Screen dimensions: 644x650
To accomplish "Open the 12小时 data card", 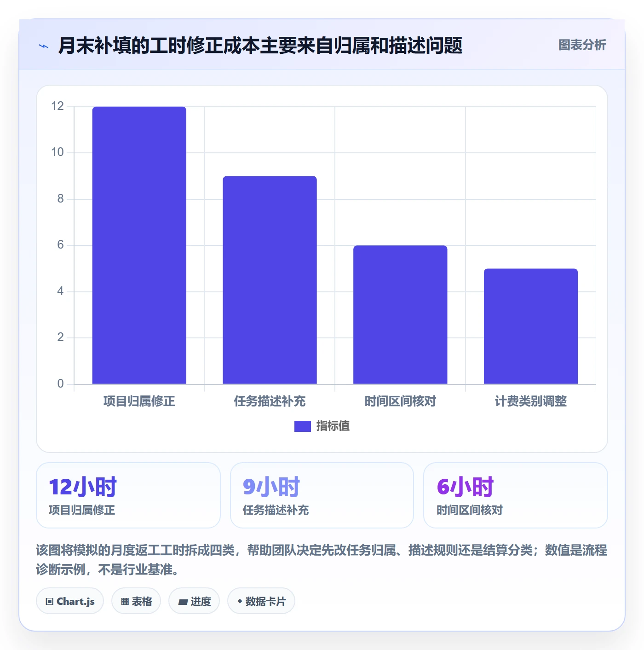I will click(128, 495).
